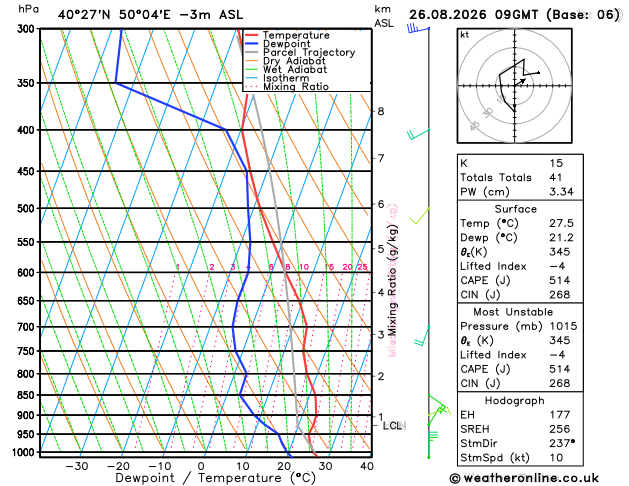
Task: Click the 0 temperature axis label
Action: click(201, 466)
